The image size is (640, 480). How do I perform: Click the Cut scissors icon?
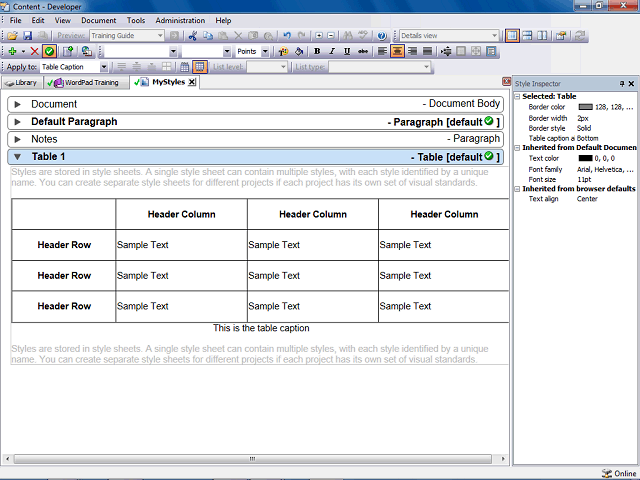[x=193, y=36]
